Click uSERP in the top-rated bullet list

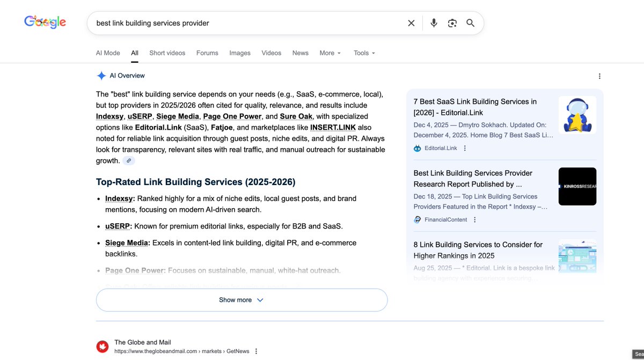(x=118, y=226)
